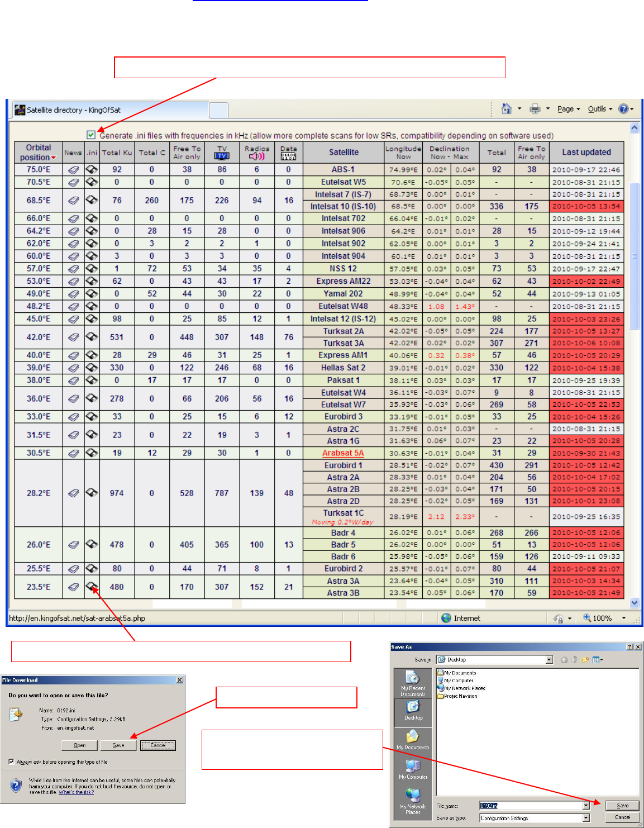The height and width of the screenshot is (828, 644).
Task: Toggle the generate .ini files in kHz checkbox
Action: [x=91, y=135]
